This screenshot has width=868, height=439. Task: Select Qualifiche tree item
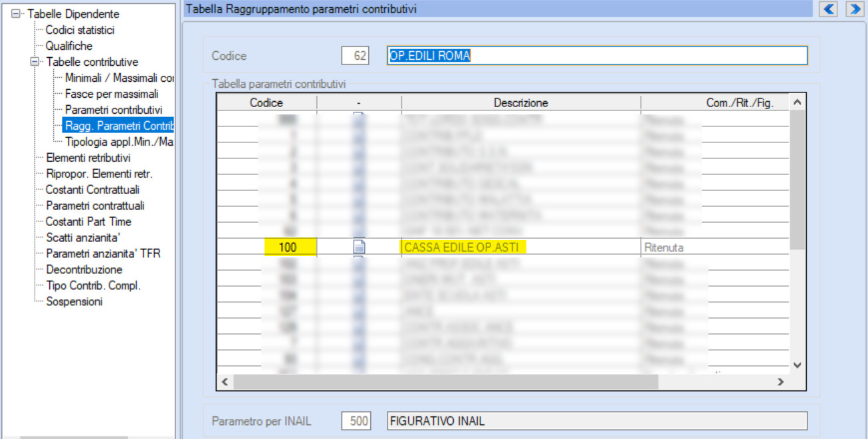pos(69,46)
